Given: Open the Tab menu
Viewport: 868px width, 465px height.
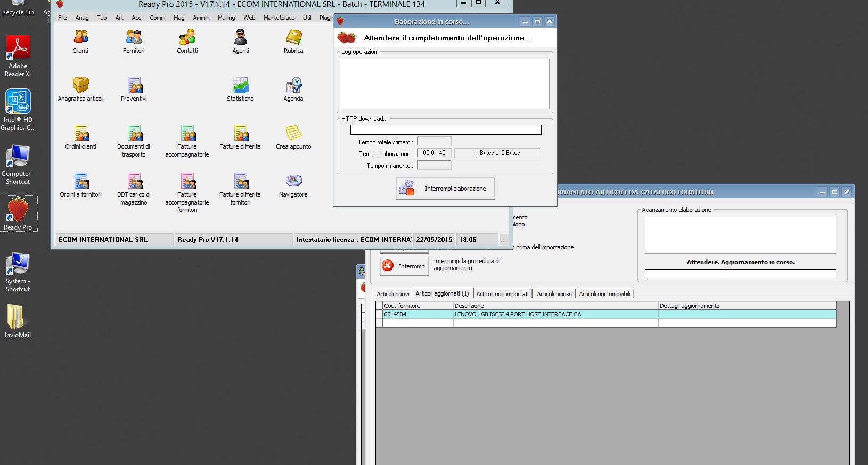Looking at the screenshot, I should pos(102,18).
